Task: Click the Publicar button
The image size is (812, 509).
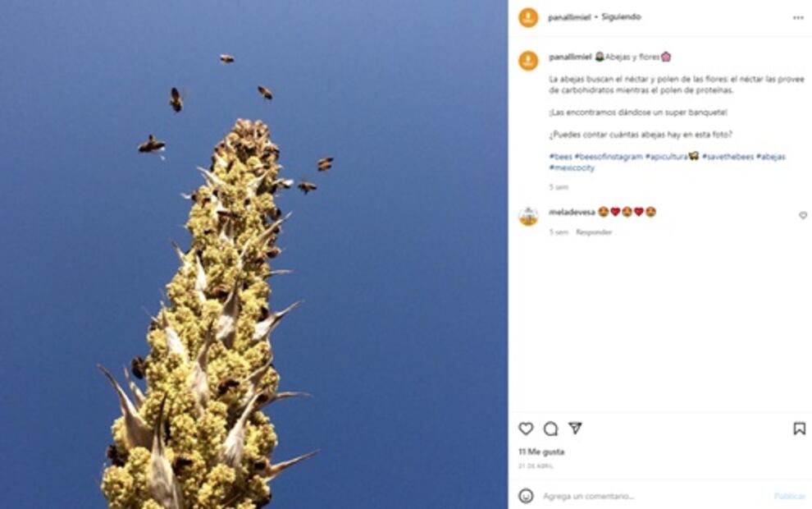Action: [x=789, y=496]
